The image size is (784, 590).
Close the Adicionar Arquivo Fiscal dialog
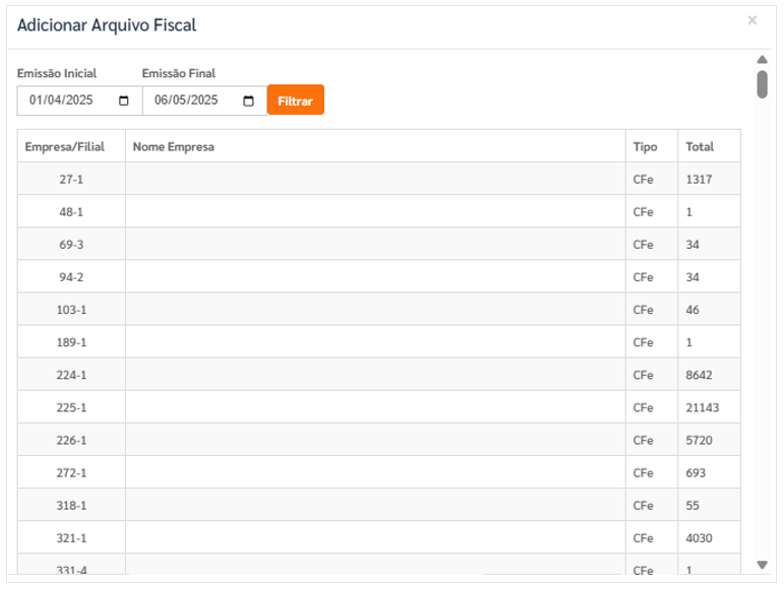point(752,20)
